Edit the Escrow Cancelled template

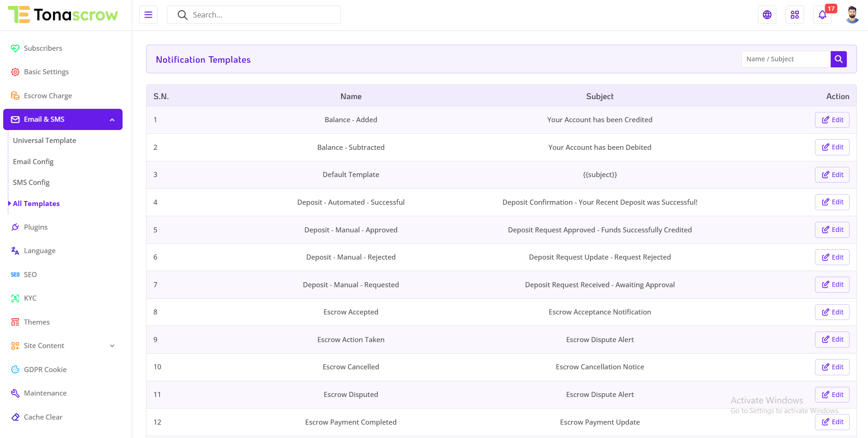coord(832,367)
